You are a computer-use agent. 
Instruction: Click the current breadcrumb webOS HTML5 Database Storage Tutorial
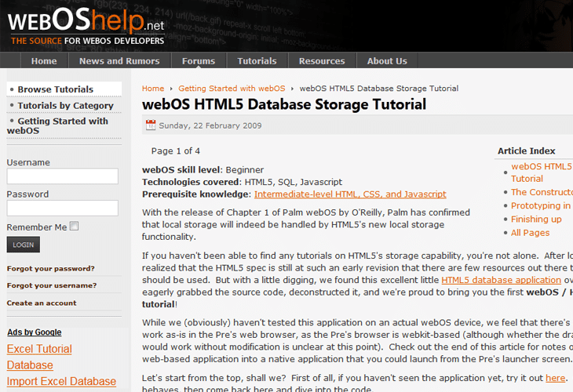click(379, 89)
